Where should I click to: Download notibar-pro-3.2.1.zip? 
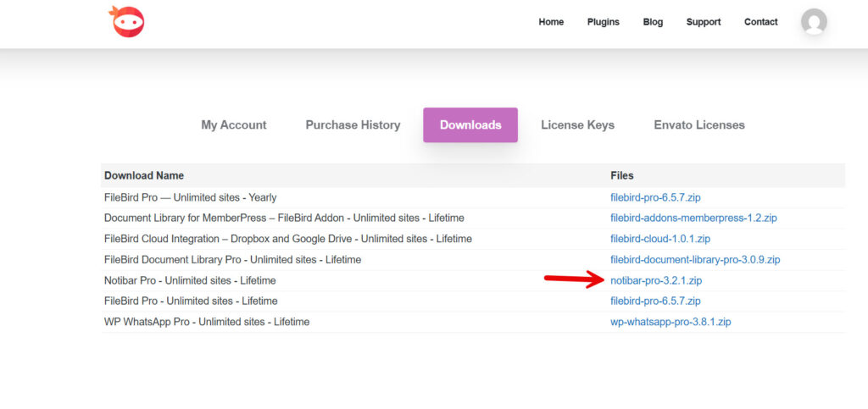(656, 281)
